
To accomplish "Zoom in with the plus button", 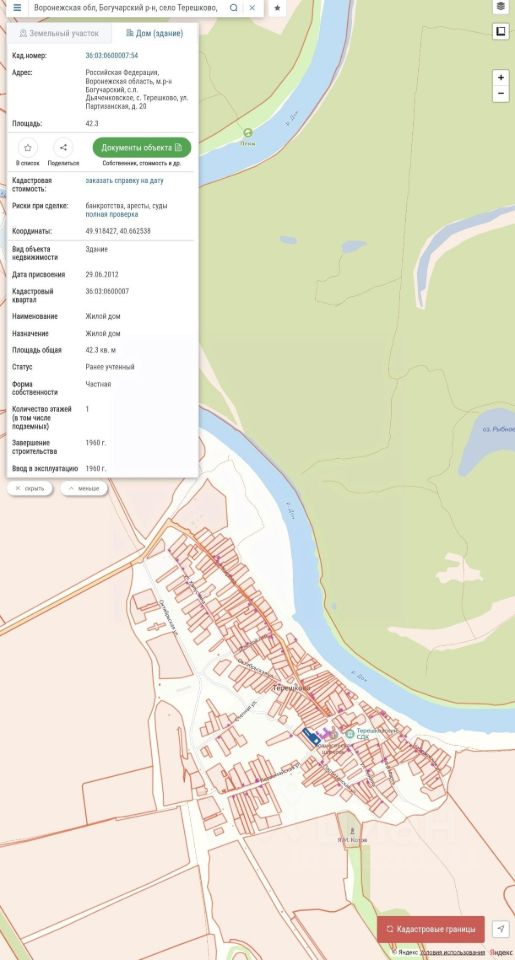I will [501, 78].
